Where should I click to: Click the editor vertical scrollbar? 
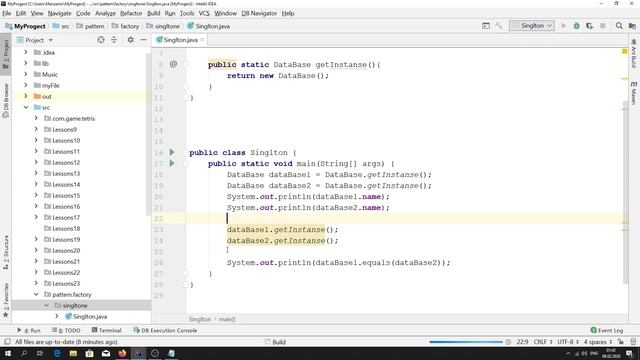(625, 192)
